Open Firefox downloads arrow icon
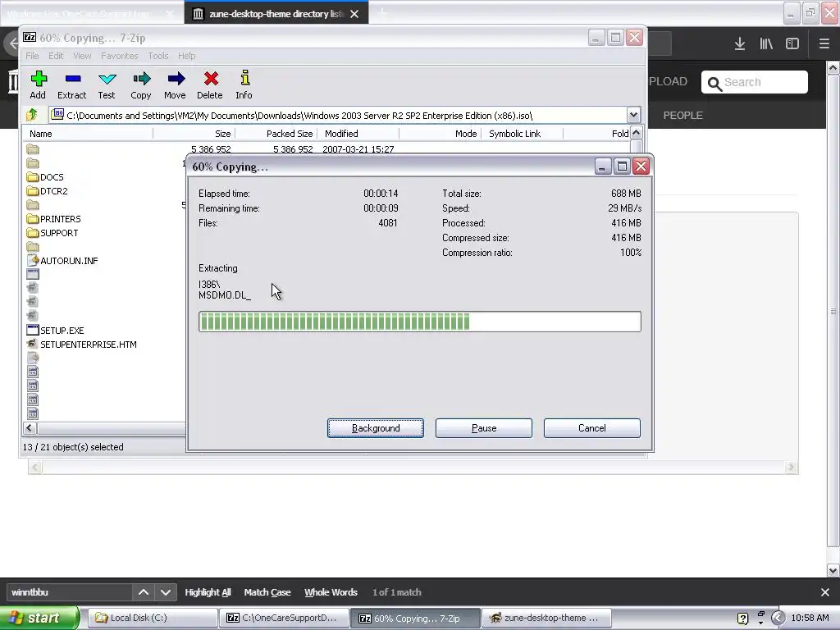 (x=740, y=44)
